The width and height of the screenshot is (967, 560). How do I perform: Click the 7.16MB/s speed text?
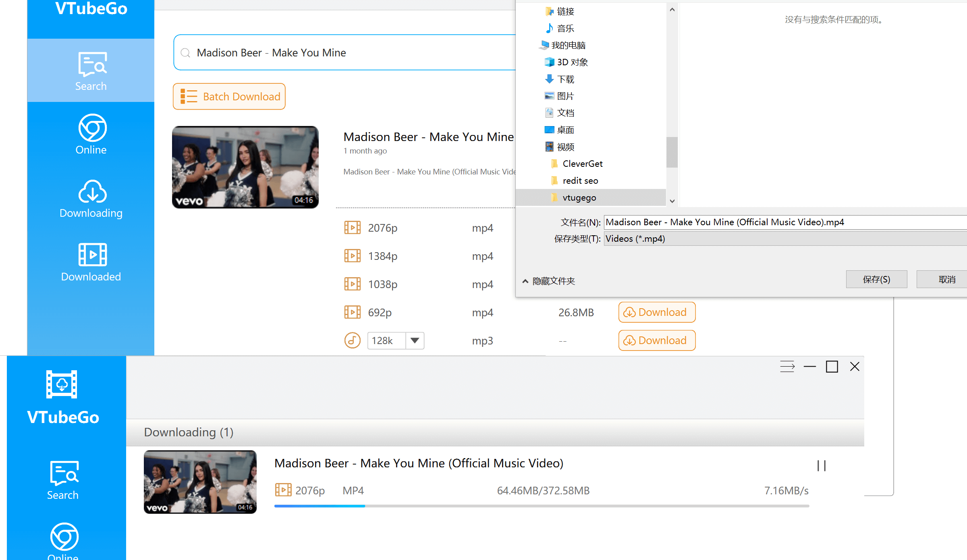786,491
